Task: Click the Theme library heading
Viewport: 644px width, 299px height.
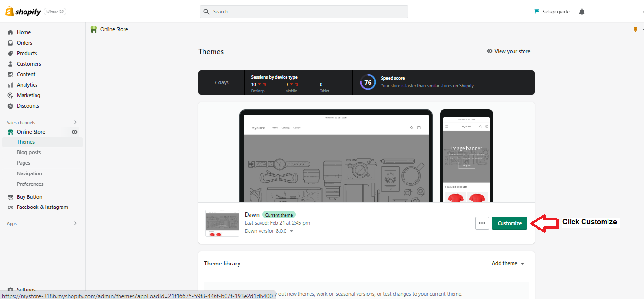Action: click(x=222, y=264)
